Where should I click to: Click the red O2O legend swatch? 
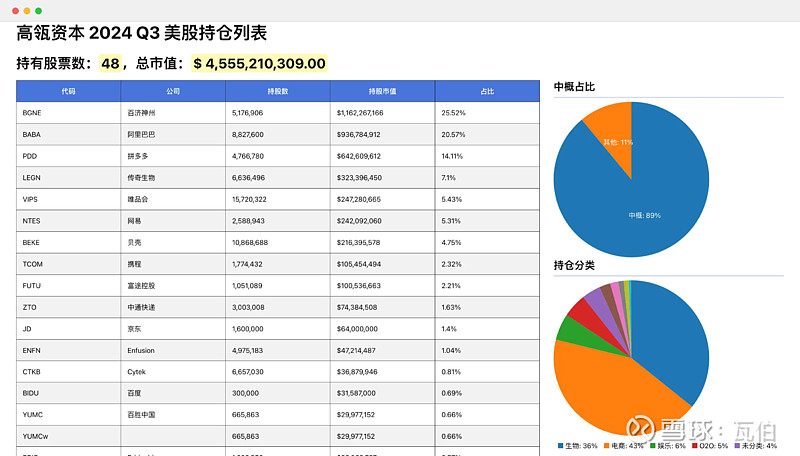click(x=694, y=446)
